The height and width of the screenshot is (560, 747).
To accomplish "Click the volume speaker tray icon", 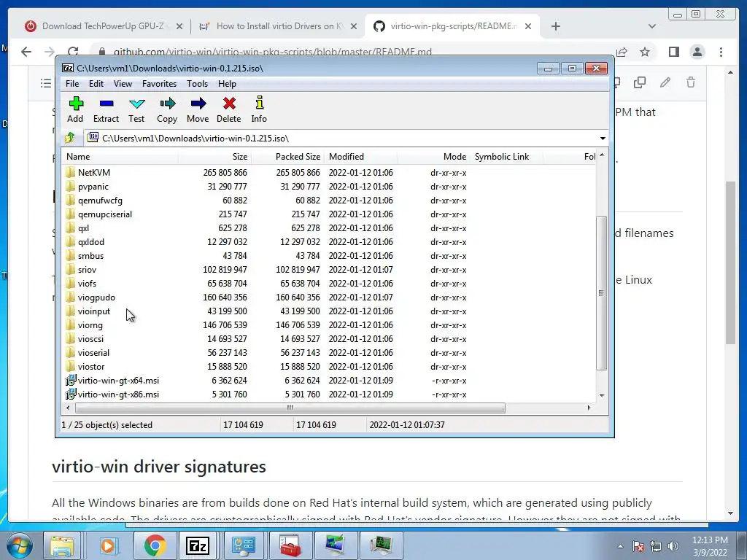I will [x=673, y=546].
